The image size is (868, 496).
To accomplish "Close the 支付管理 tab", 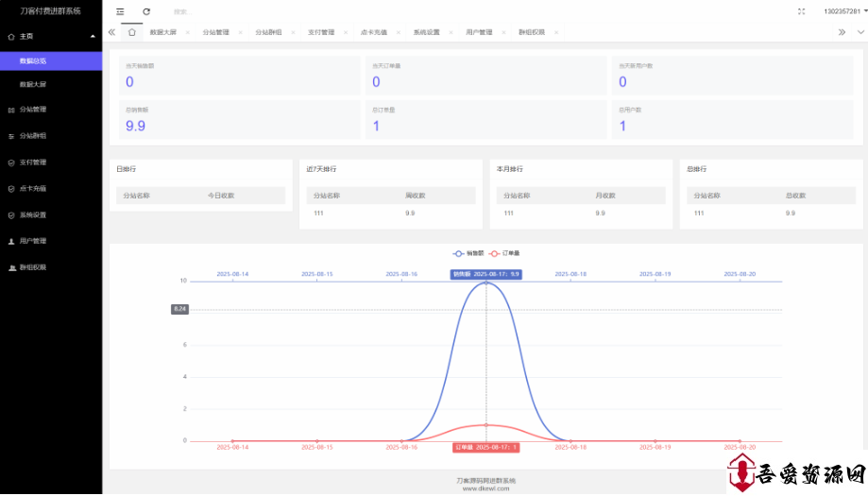I will click(x=346, y=33).
